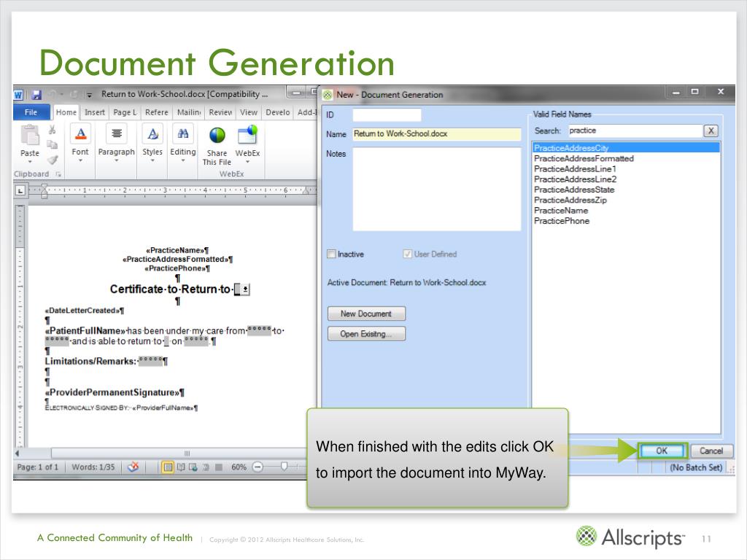Open the Paragraph group icon
Viewport: 747px width, 560px height.
click(x=116, y=134)
